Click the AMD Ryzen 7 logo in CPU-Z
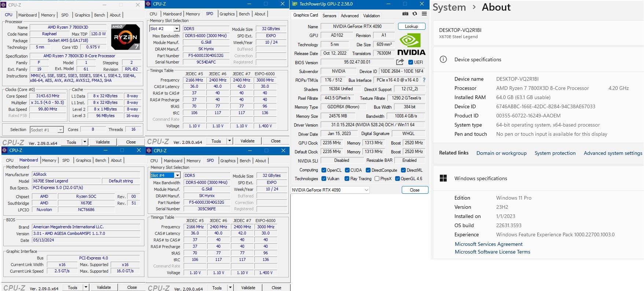 (x=125, y=37)
